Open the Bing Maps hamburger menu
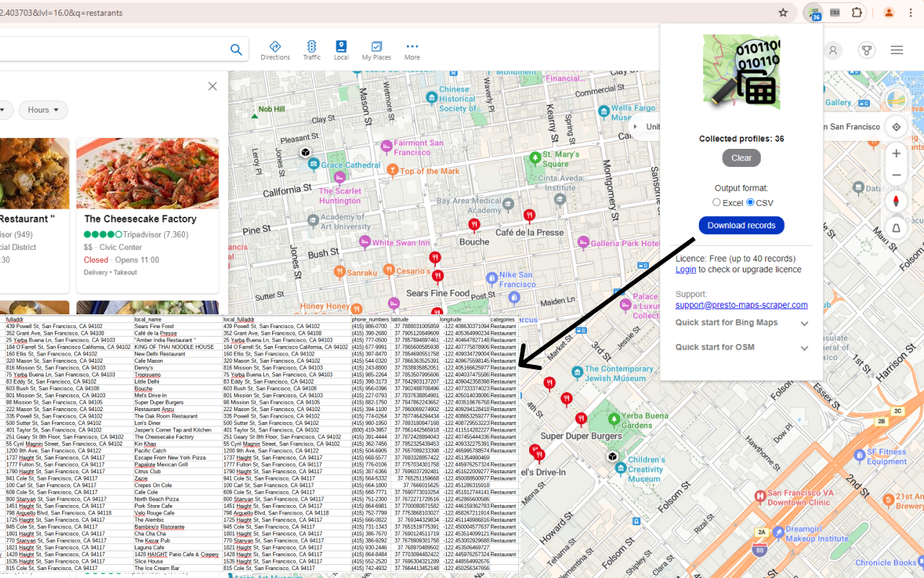924x578 pixels. tap(897, 50)
